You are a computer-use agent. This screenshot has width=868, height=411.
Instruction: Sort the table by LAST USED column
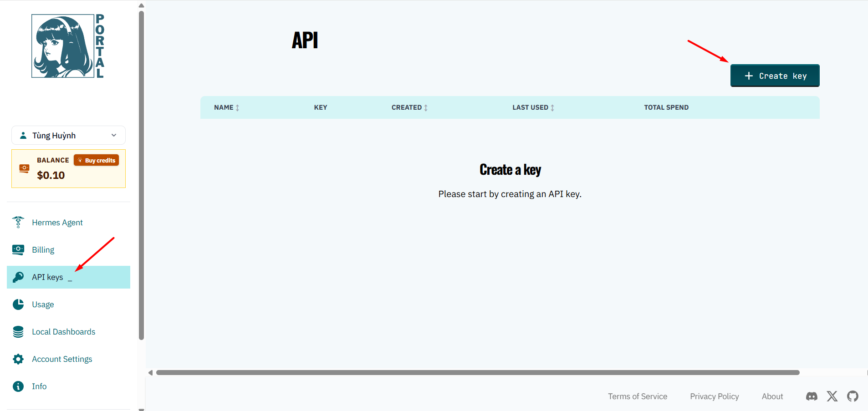point(533,107)
